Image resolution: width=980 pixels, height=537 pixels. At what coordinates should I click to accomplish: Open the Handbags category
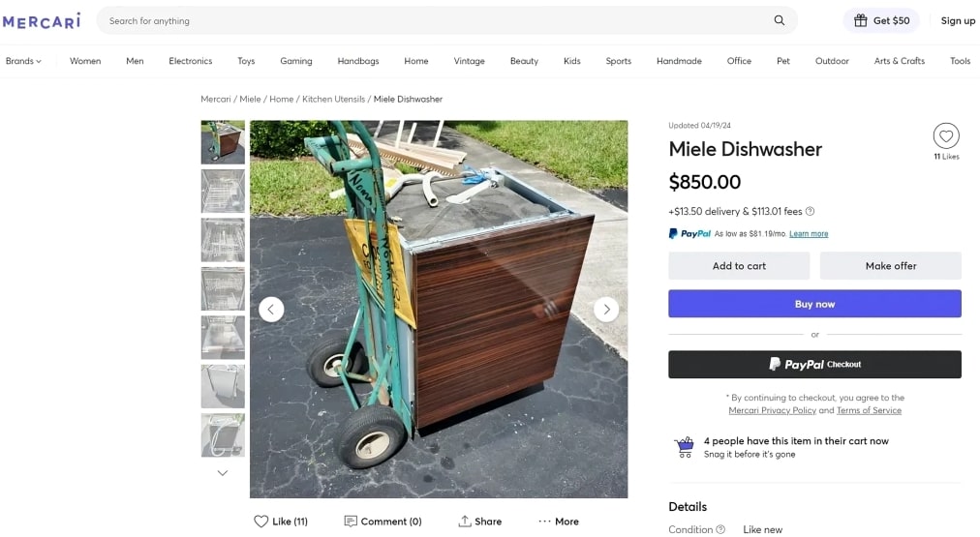coord(358,61)
